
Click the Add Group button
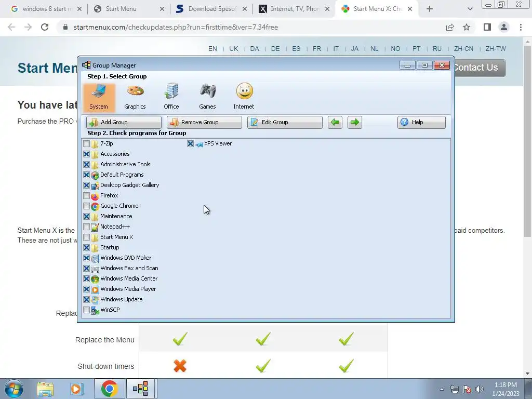click(124, 122)
